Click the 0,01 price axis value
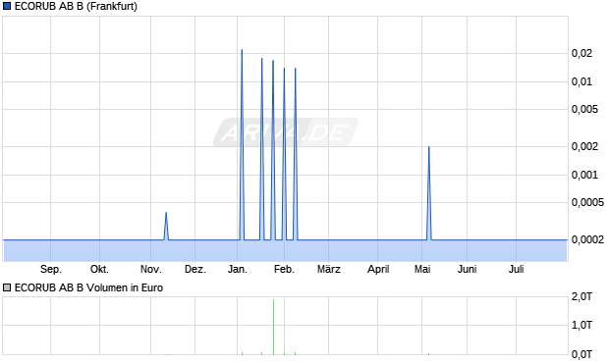The height and width of the screenshot is (364, 609). point(581,81)
